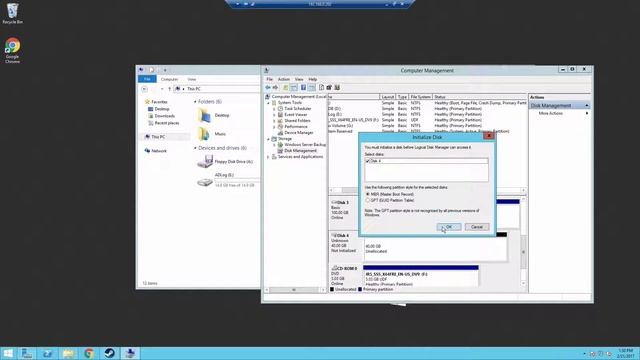Close the Initialize Disk dialog
The height and width of the screenshot is (360, 640).
pyautogui.click(x=489, y=136)
